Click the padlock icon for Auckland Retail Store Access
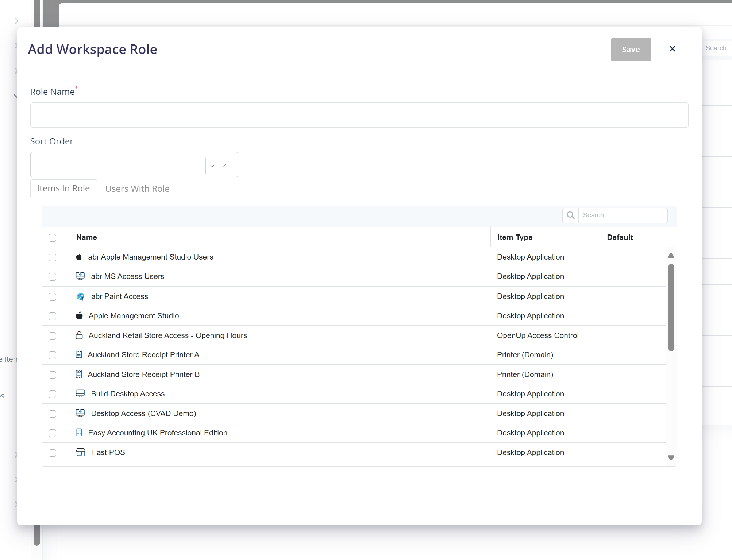The width and height of the screenshot is (732, 560). [79, 335]
